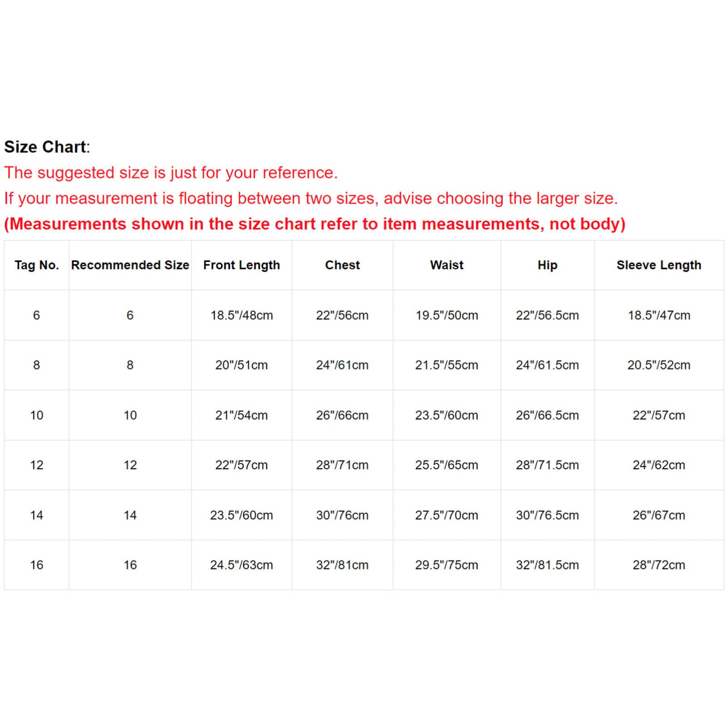Click the 23.5"/60cm waist cell
728x728 pixels.
tap(447, 415)
